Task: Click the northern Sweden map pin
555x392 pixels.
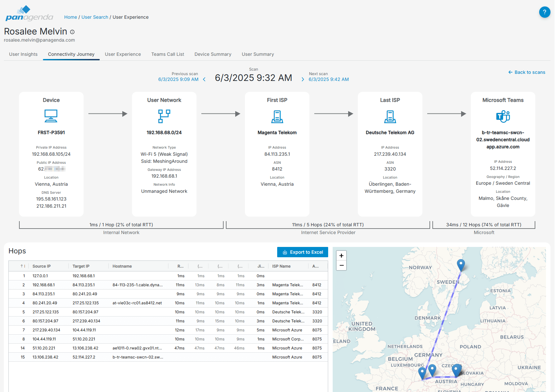Action: tap(461, 265)
